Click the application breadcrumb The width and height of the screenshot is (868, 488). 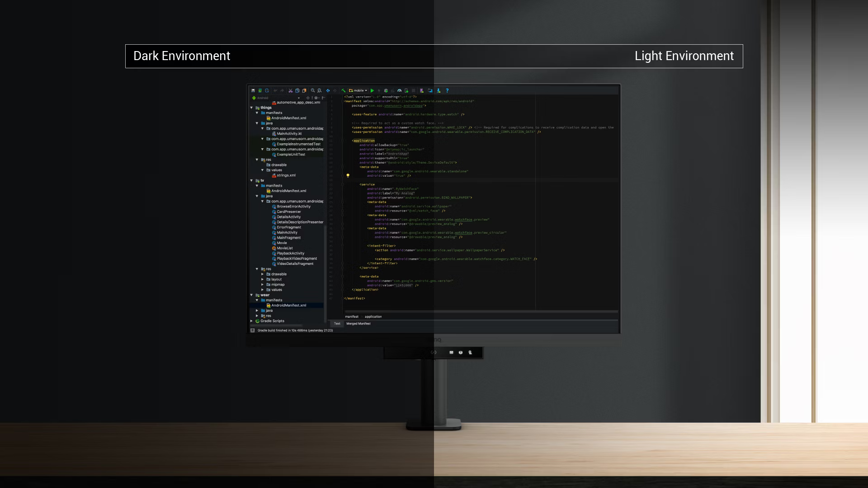[x=373, y=317]
